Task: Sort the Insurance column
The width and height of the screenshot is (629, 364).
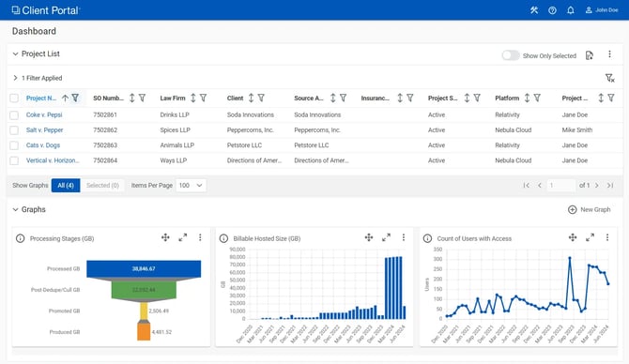Action: (x=400, y=98)
